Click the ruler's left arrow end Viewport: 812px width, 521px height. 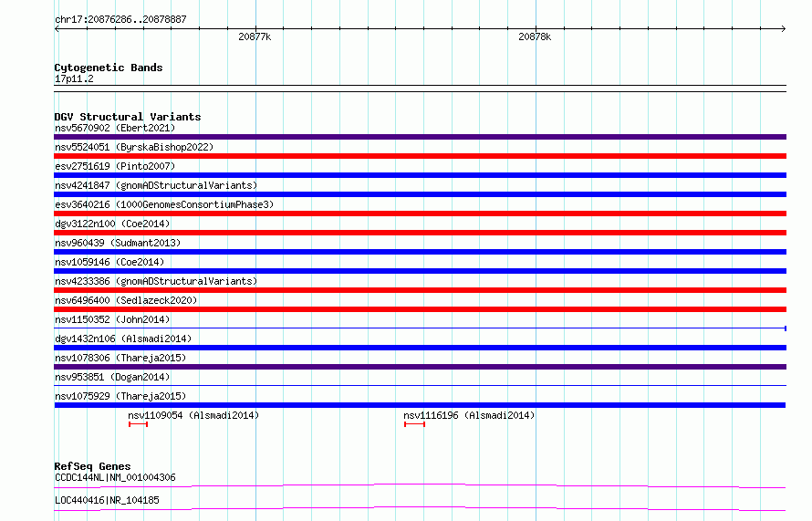[57, 28]
